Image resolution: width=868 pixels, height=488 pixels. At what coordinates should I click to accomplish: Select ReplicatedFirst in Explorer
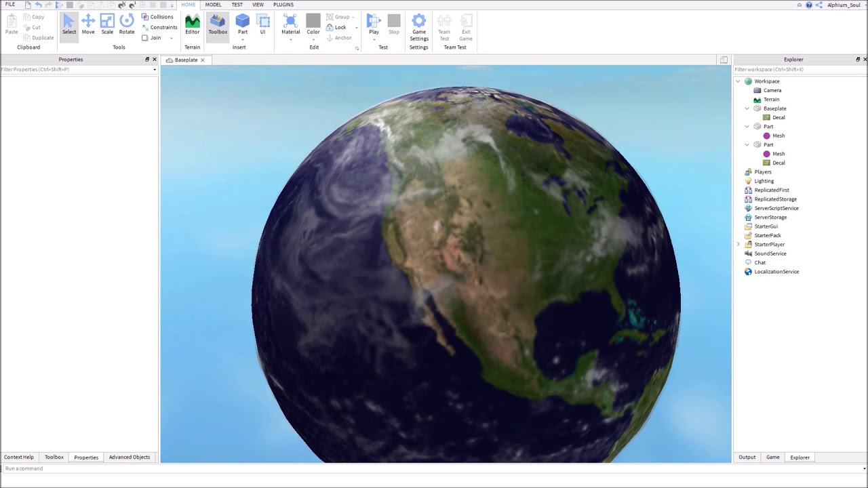(x=772, y=190)
